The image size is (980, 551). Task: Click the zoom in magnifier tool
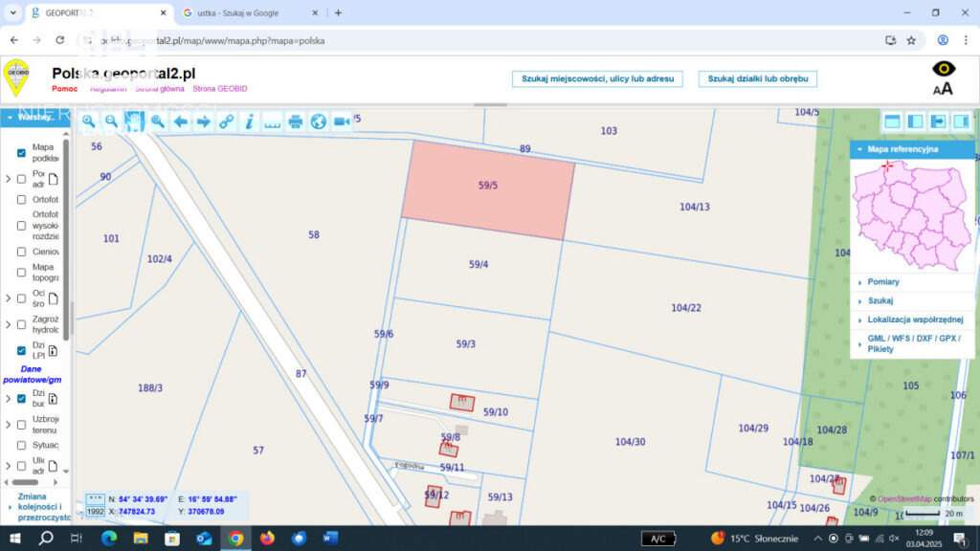88,121
